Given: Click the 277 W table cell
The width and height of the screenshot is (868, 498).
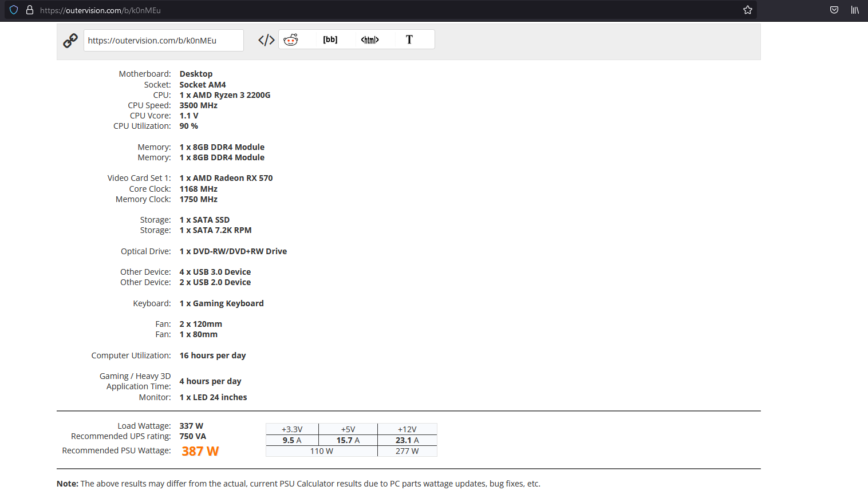Looking at the screenshot, I should (407, 451).
